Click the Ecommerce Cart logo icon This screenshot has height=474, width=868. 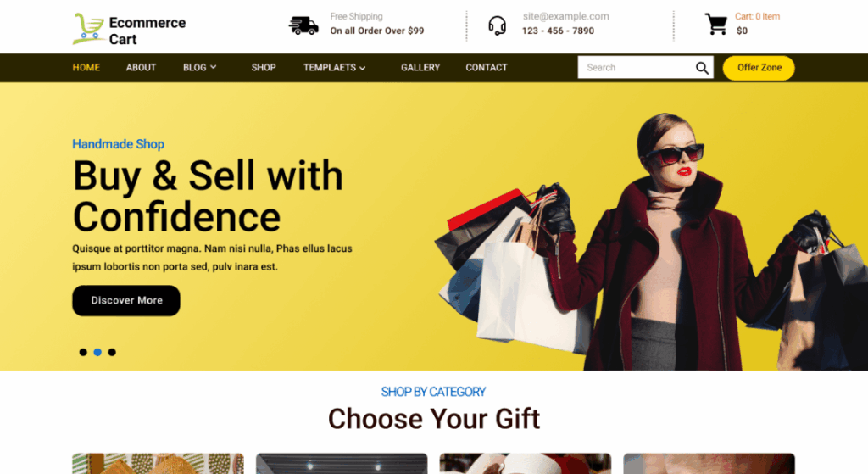click(88, 28)
